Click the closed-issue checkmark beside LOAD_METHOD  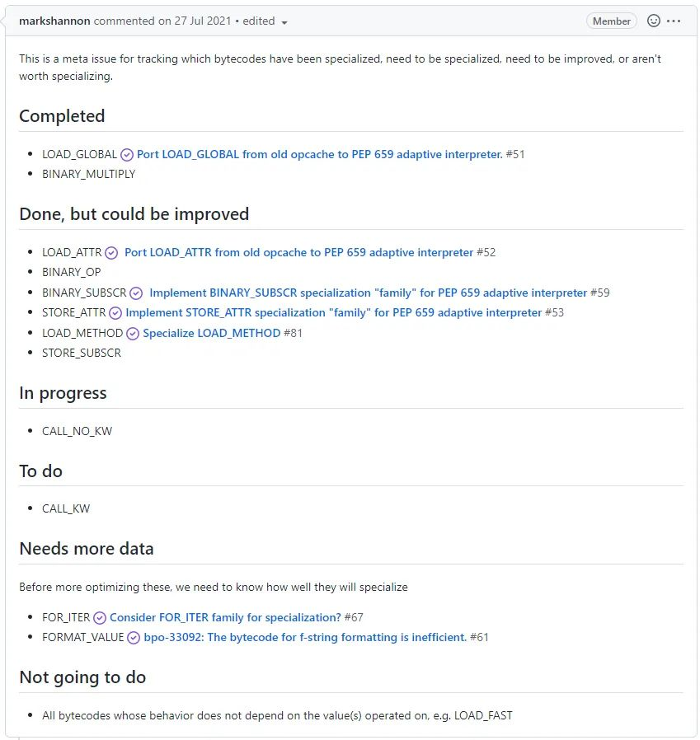pyautogui.click(x=132, y=333)
